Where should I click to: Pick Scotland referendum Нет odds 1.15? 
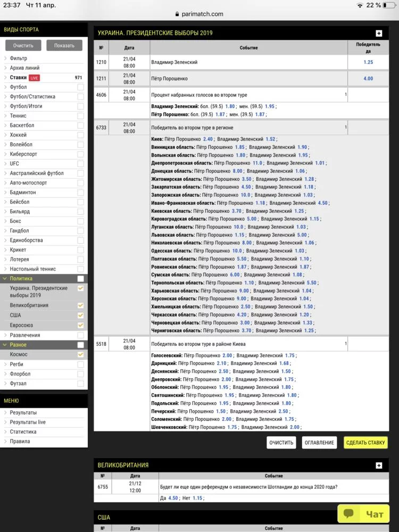[x=197, y=498]
